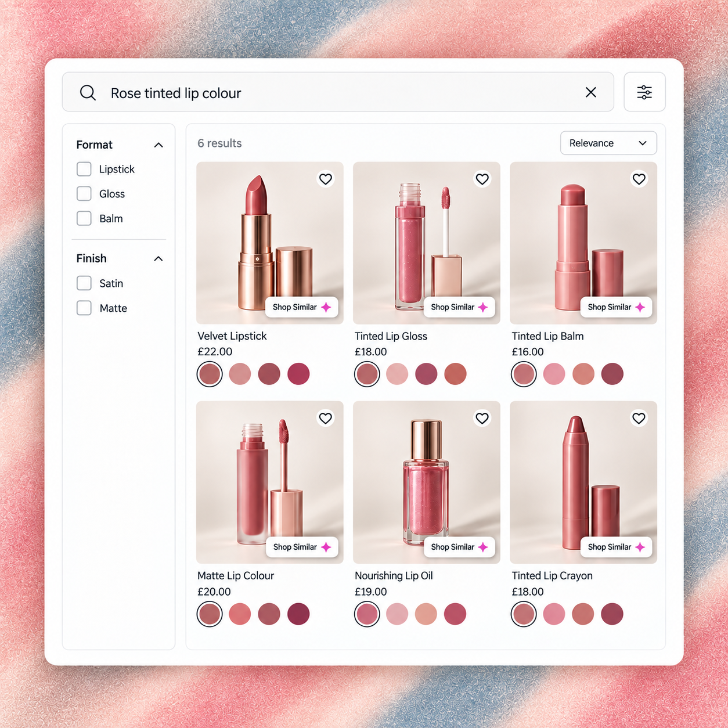Select second shade swatch of Velvet Lipstick
The height and width of the screenshot is (728, 728).
click(240, 374)
